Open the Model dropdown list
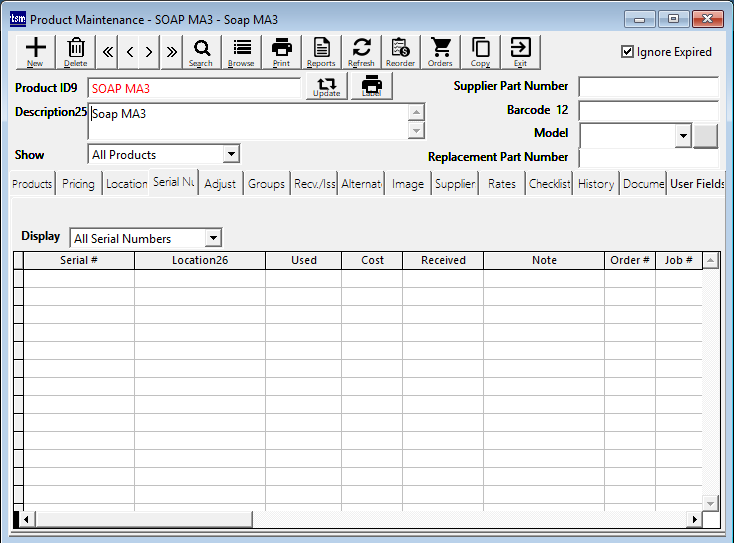Screen dimensions: 734x543 coord(683,136)
